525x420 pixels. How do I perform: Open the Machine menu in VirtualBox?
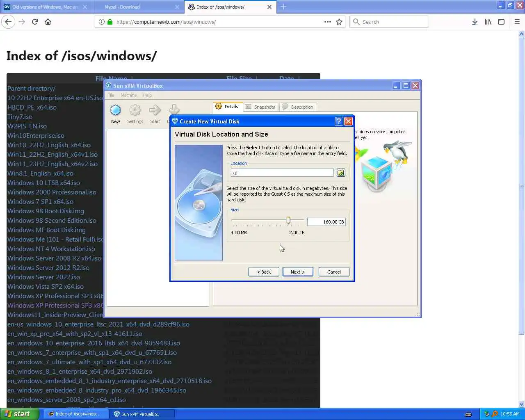click(128, 95)
